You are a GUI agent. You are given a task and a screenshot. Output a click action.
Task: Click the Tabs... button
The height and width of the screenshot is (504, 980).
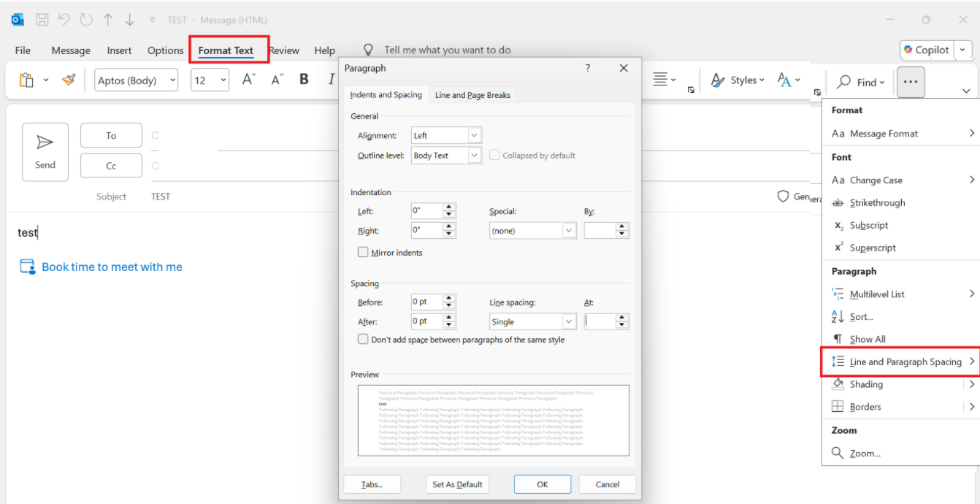[372, 484]
